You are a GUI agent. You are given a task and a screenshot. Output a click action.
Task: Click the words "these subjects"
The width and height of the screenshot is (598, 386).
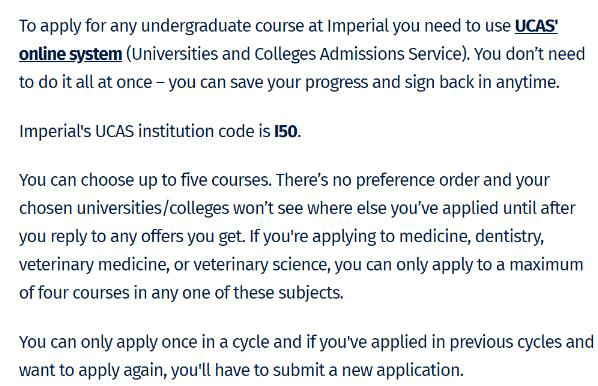point(288,293)
